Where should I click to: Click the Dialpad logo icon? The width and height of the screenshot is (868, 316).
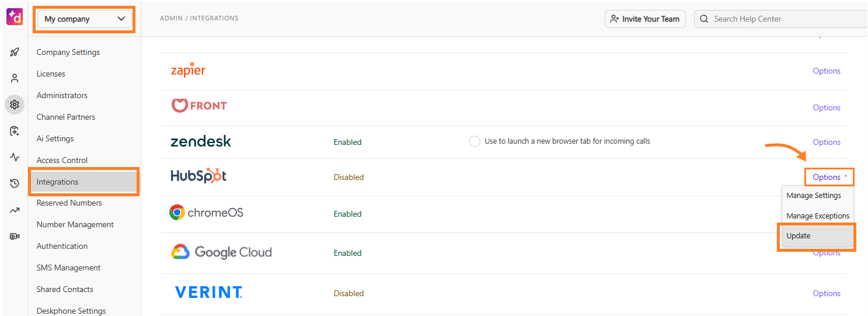pos(15,17)
